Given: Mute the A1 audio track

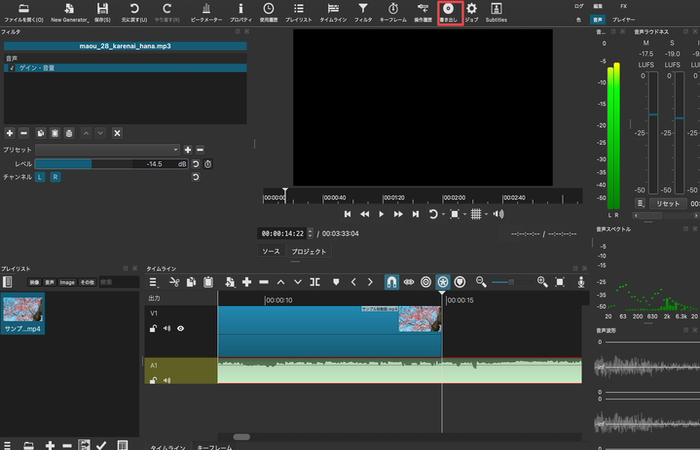Looking at the screenshot, I should pos(168,379).
